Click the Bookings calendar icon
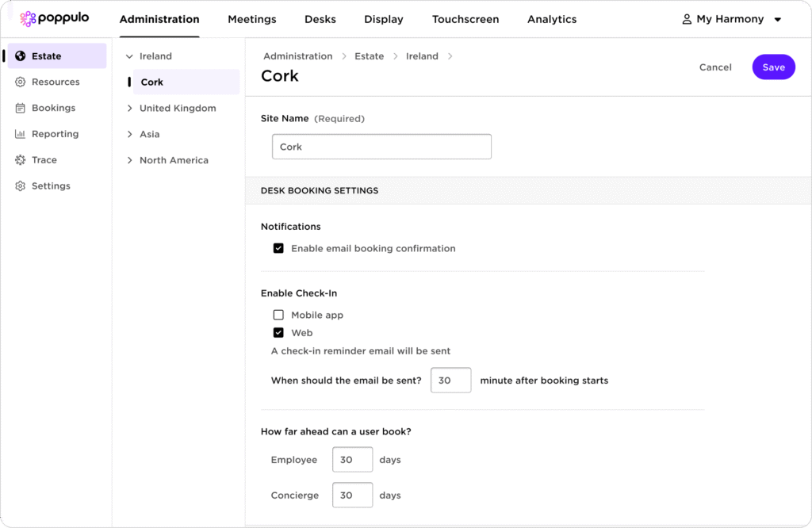 tap(21, 108)
